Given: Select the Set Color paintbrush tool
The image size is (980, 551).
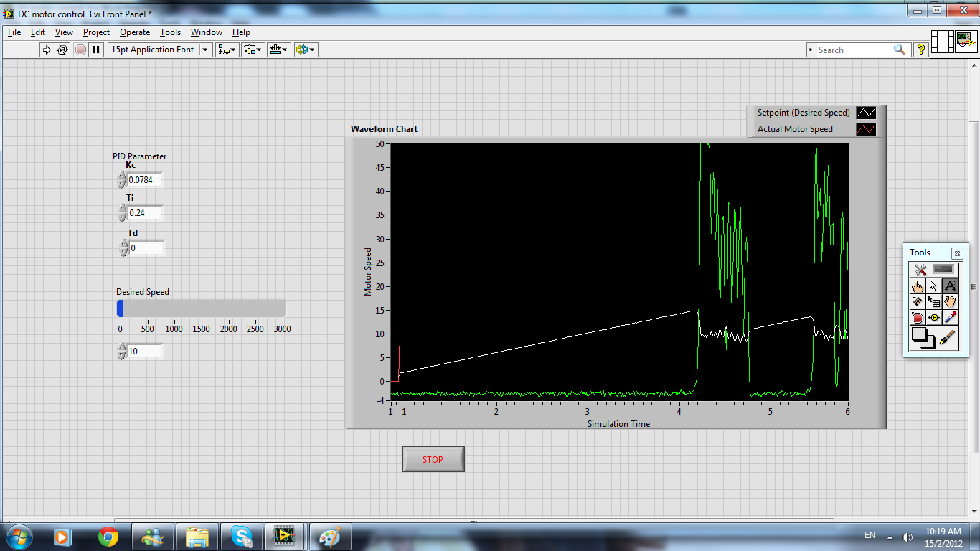Looking at the screenshot, I should pos(948,338).
